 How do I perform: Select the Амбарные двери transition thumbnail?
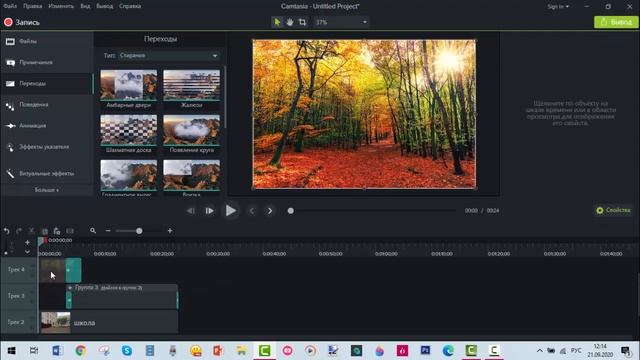coord(129,85)
